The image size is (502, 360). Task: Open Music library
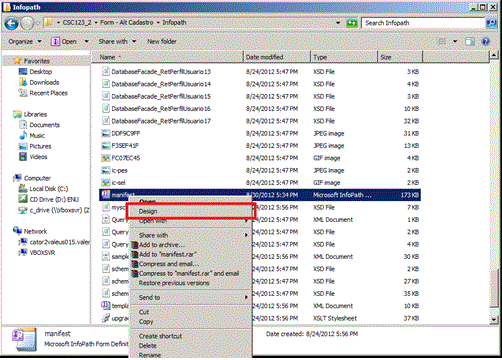tap(32, 135)
